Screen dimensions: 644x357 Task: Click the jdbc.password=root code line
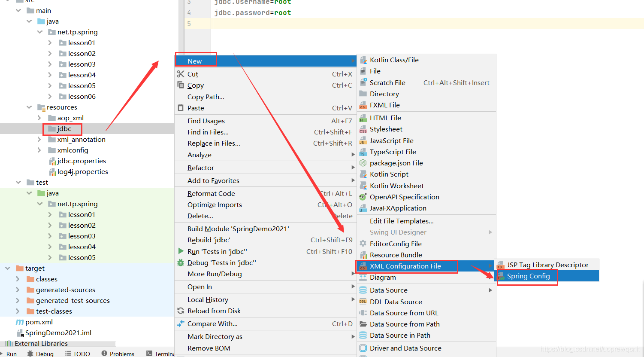click(x=253, y=13)
